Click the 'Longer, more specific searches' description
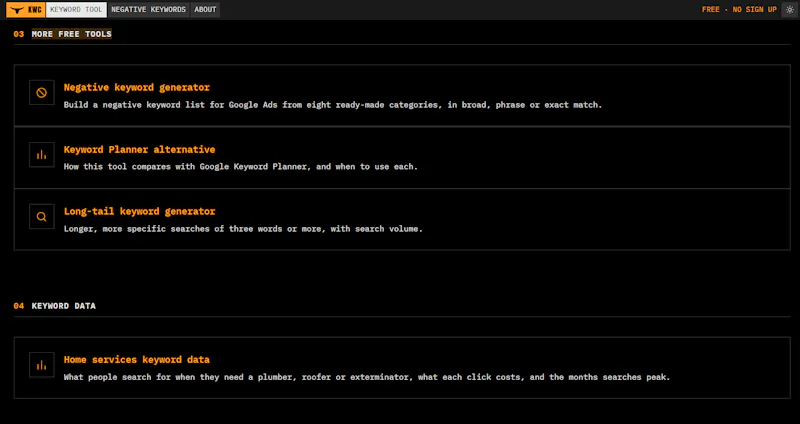Viewport: 800px width, 424px height. (243, 229)
